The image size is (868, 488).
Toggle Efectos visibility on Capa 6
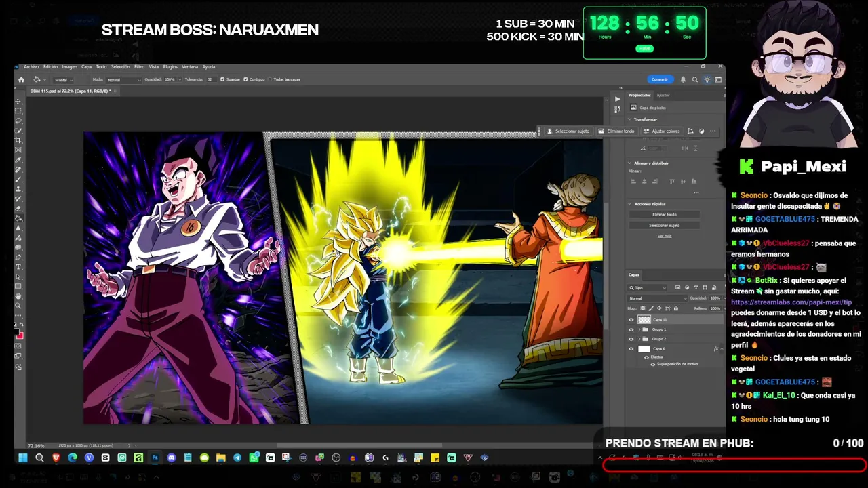coord(646,357)
